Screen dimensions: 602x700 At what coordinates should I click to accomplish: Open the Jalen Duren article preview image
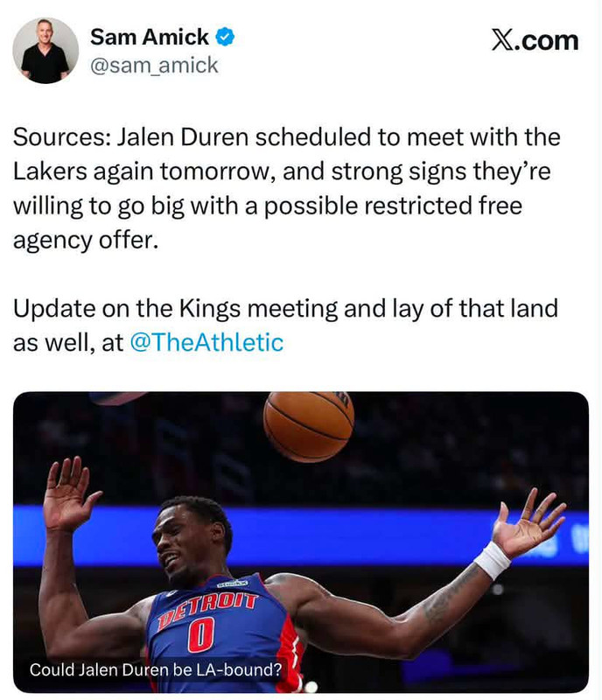point(300,542)
